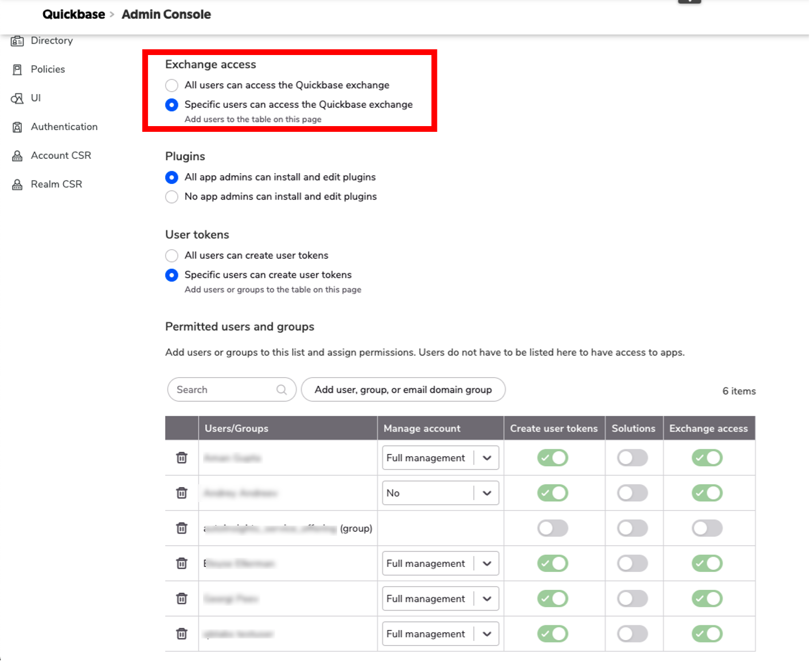Viewport: 812px width, 662px height.
Task: Click 'Add users or groups to the table on this page' hint
Action: 273,290
